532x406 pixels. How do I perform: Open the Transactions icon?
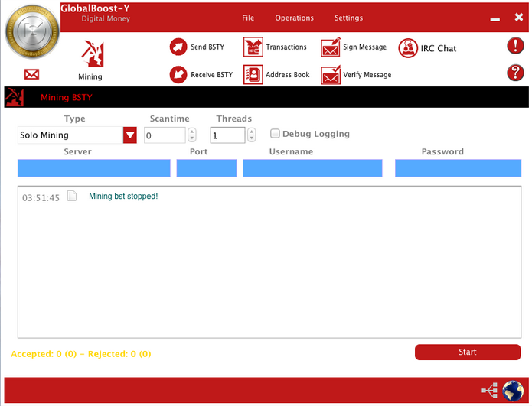pyautogui.click(x=253, y=47)
